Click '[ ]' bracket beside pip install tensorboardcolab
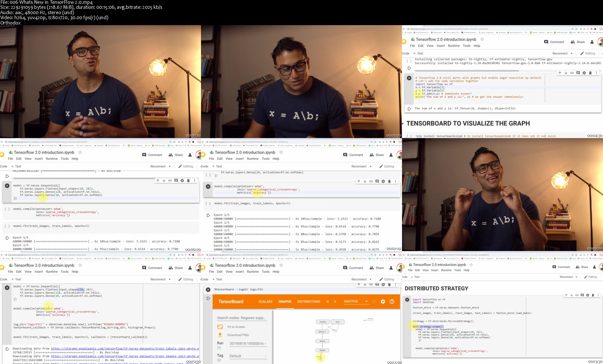Image resolution: width=603 pixels, height=364 pixels. coord(409,136)
